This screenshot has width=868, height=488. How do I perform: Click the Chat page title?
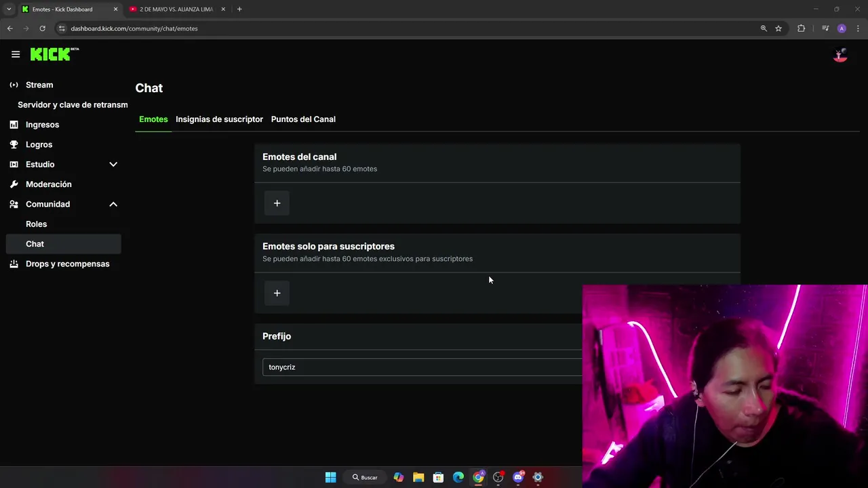tap(149, 88)
